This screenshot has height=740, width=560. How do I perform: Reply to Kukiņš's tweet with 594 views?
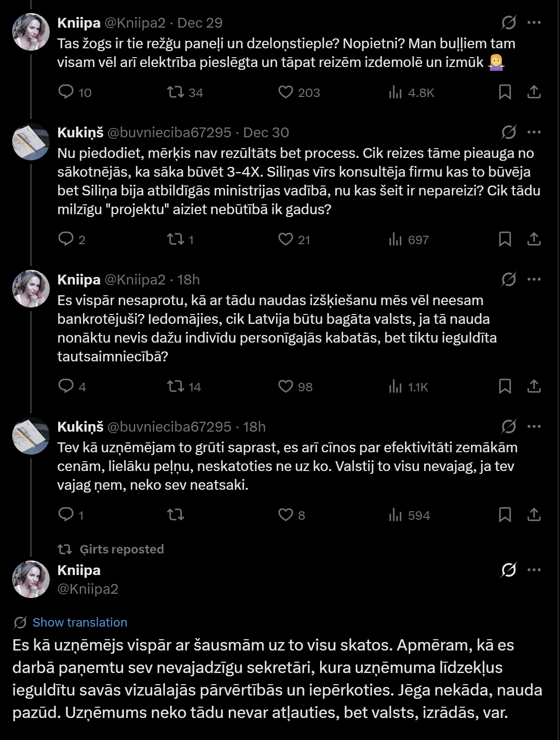pyautogui.click(x=66, y=515)
